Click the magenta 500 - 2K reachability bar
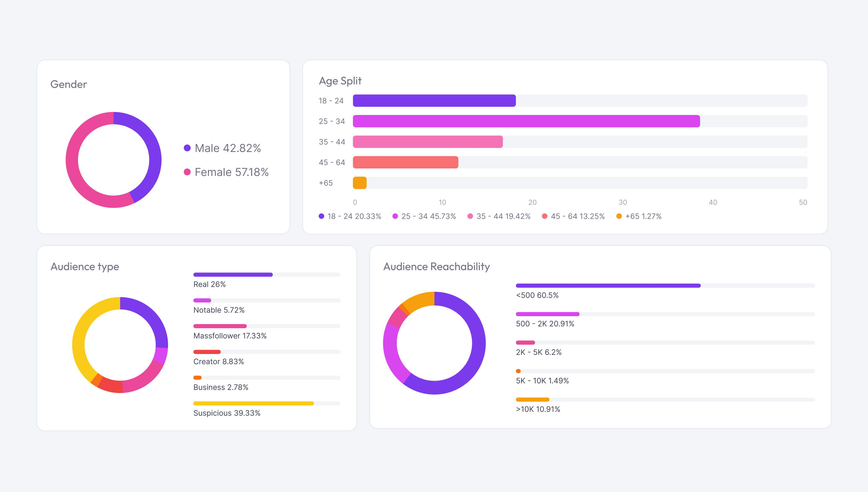 (x=547, y=314)
